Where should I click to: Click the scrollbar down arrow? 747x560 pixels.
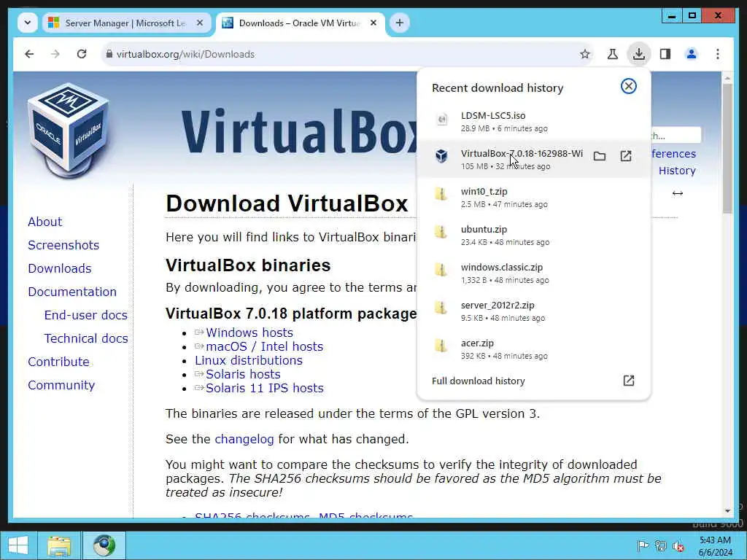point(727,511)
